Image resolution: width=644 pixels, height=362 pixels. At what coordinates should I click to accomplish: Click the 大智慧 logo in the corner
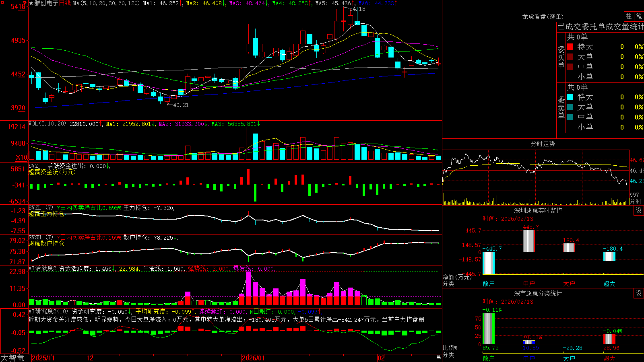12,358
